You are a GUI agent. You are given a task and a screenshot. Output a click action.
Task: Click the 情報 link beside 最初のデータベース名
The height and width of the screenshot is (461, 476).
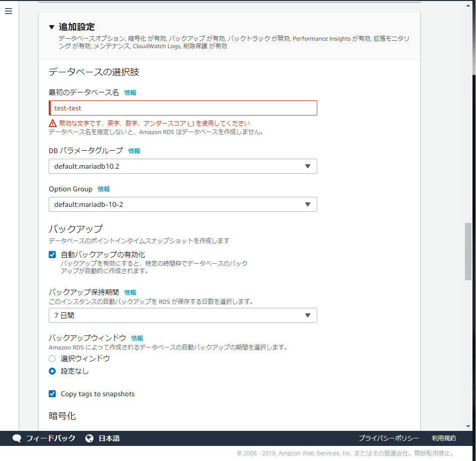pyautogui.click(x=130, y=92)
